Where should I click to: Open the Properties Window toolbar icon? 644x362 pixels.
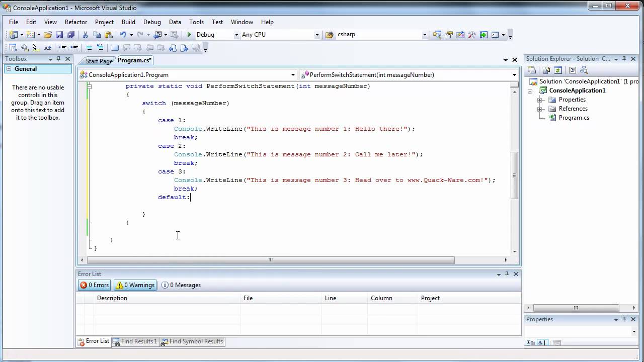[448, 35]
